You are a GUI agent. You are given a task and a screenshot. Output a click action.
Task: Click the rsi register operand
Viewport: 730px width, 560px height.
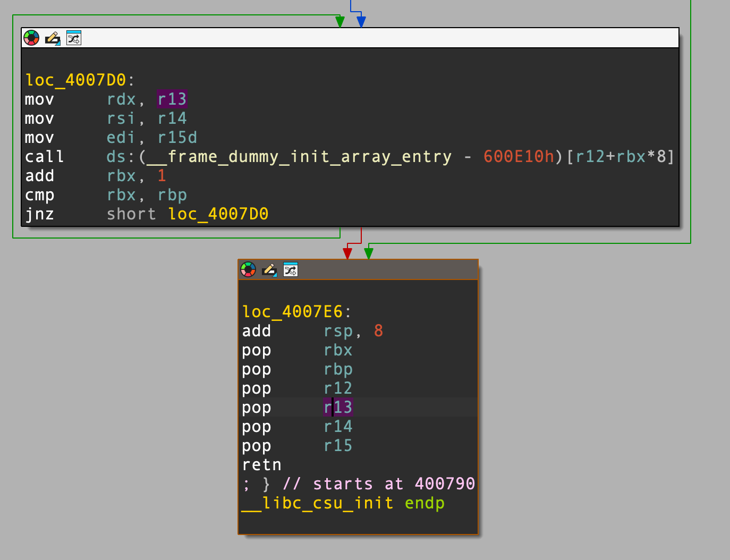121,118
